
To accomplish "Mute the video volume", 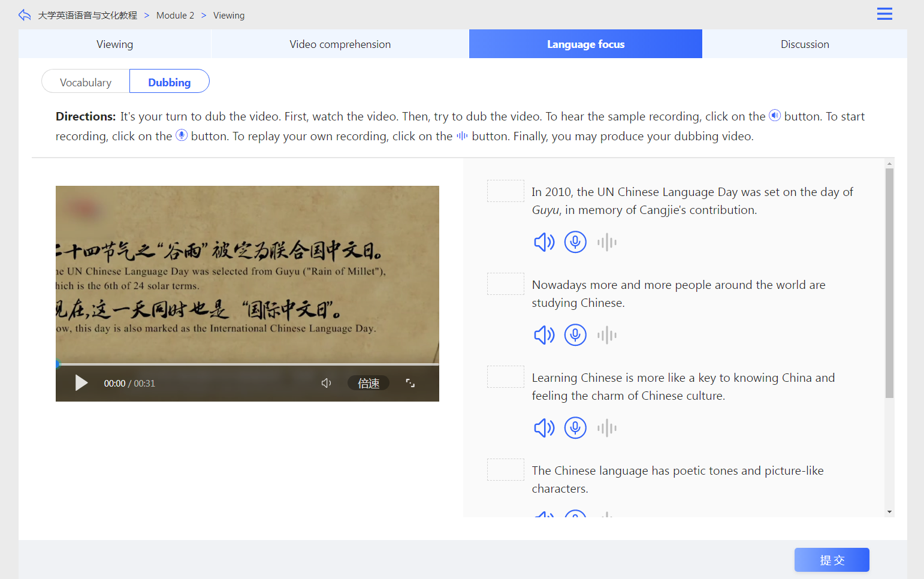I will (x=326, y=383).
